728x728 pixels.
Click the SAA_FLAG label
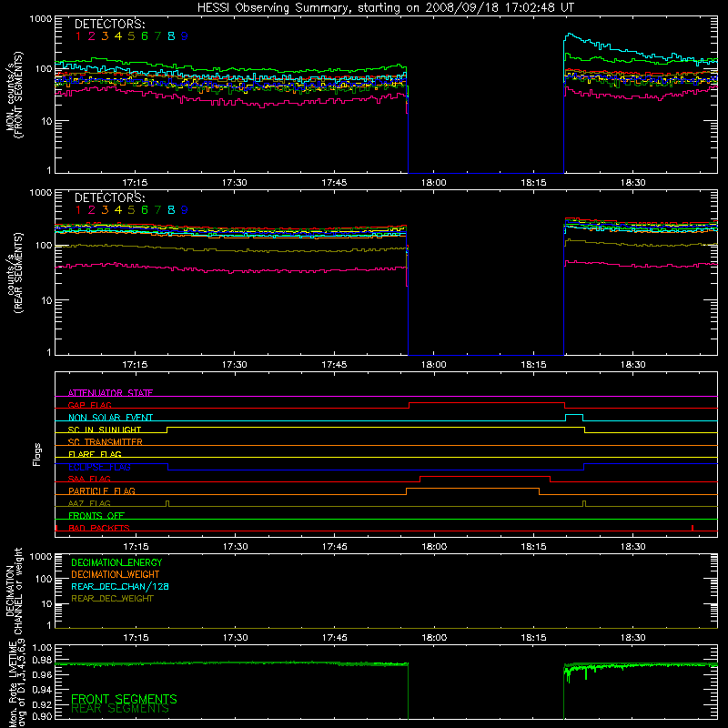click(89, 479)
